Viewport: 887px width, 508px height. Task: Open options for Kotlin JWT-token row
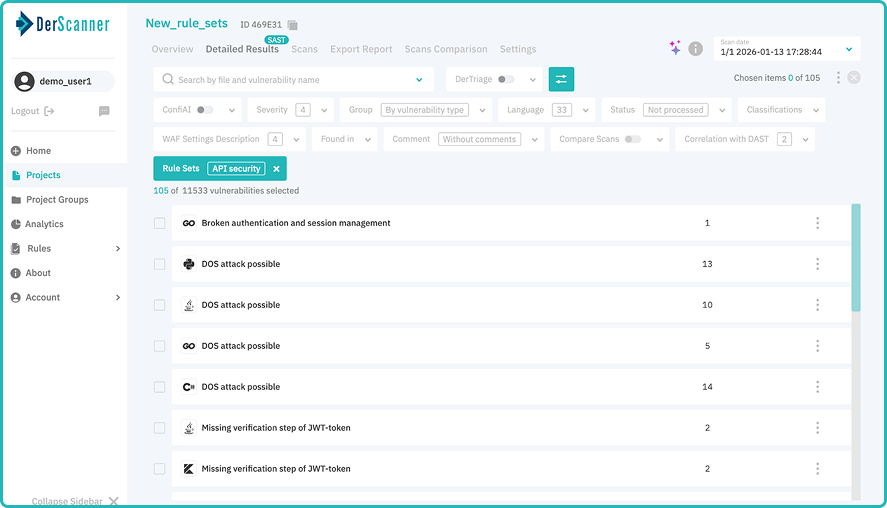coord(817,468)
